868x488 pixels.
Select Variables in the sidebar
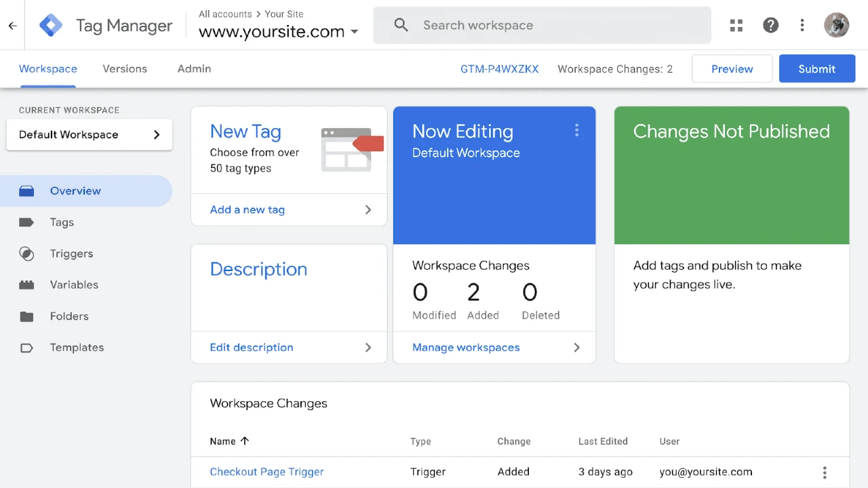pyautogui.click(x=86, y=285)
